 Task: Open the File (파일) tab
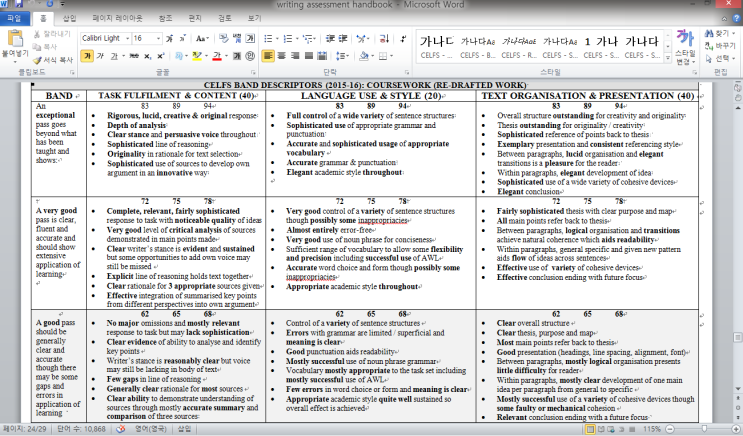click(15, 18)
